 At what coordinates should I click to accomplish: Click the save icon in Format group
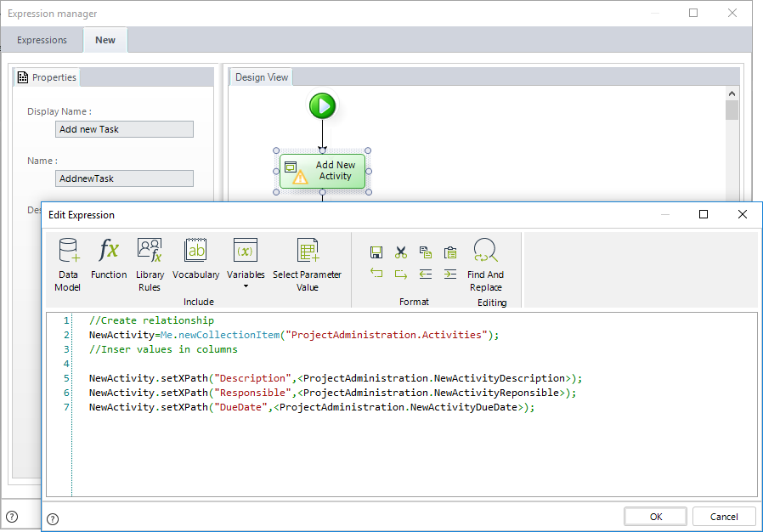pos(376,252)
